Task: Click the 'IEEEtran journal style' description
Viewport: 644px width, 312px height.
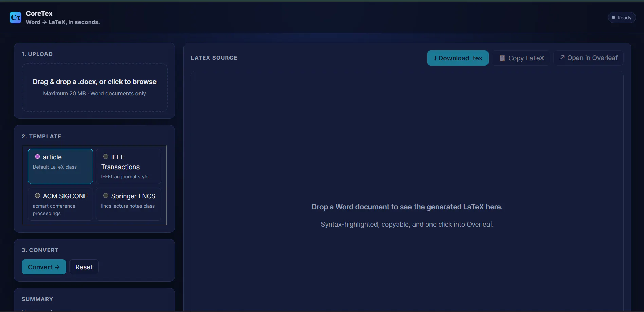Action: pyautogui.click(x=125, y=177)
